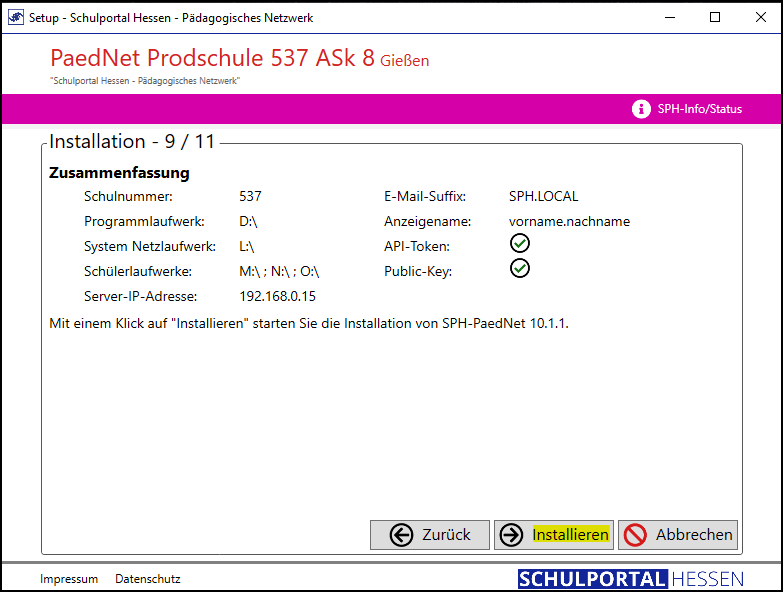Screen dimensions: 783x592
Task: Close the Setup window
Action: pos(761,17)
